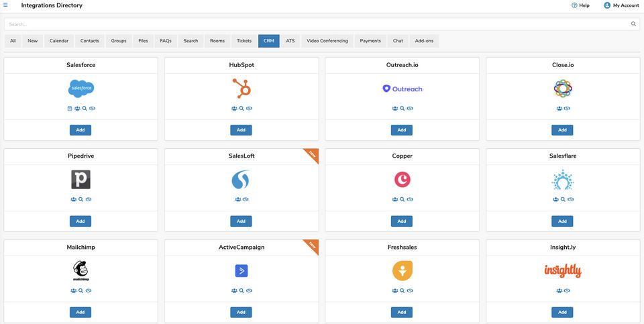The width and height of the screenshot is (644, 324).
Task: Click the magnifier icon in search bar
Action: [x=633, y=24]
